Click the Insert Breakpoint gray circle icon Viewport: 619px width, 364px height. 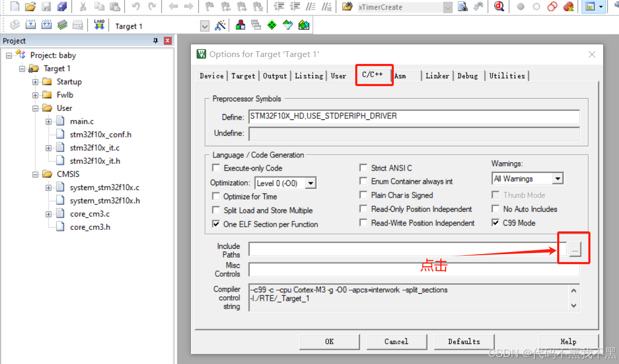[x=520, y=7]
